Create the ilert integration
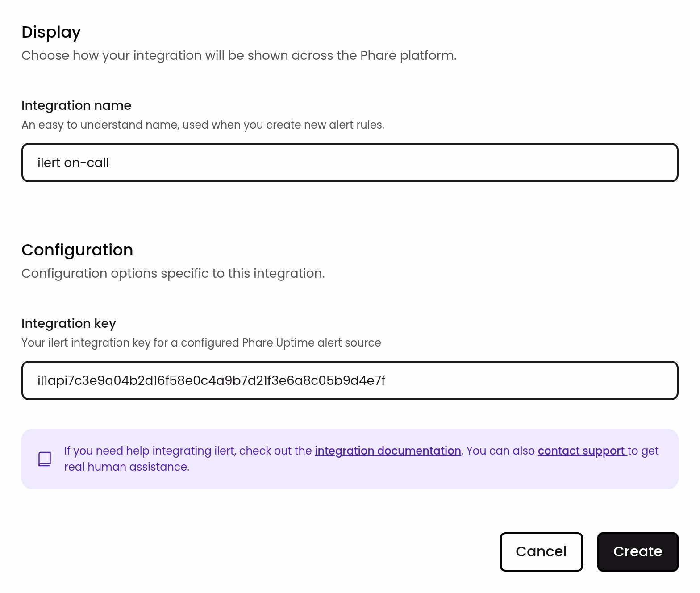Image resolution: width=700 pixels, height=593 pixels. [637, 551]
